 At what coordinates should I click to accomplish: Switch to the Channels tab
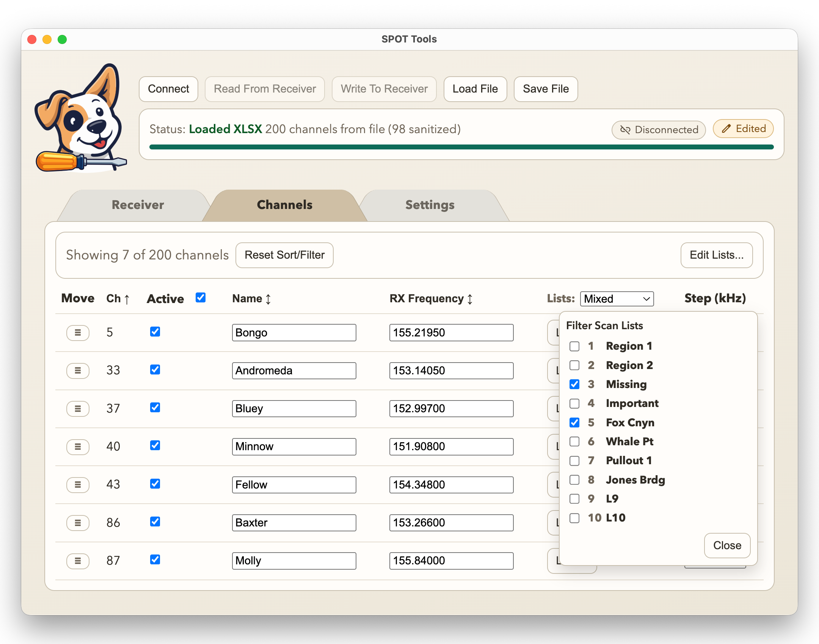(285, 205)
